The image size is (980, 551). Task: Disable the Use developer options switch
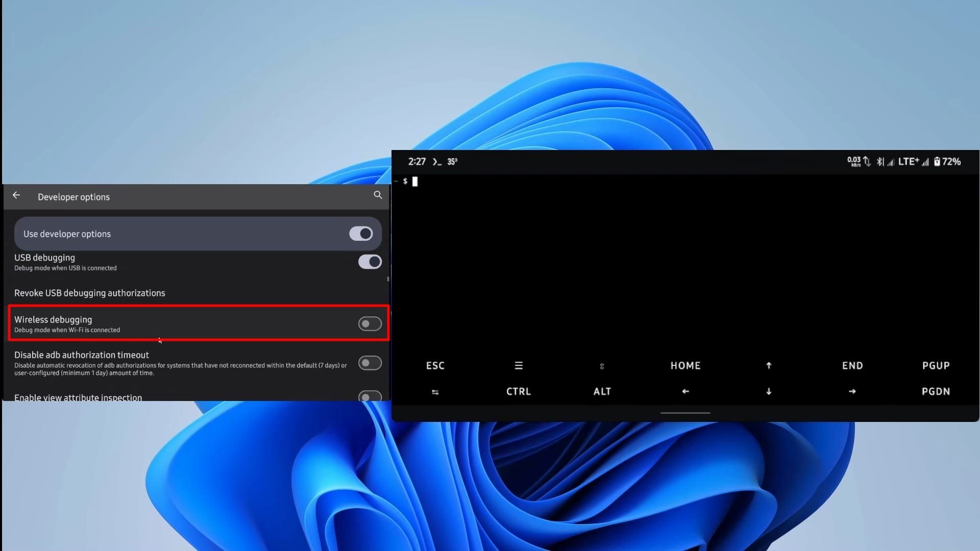(361, 234)
